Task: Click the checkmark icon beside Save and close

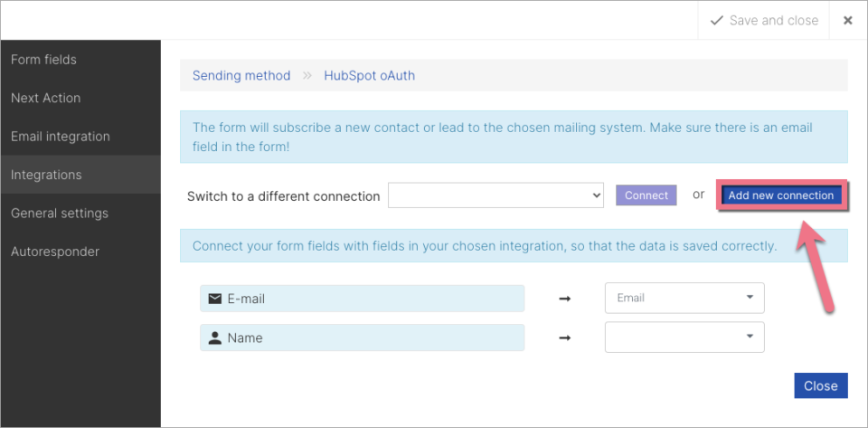Action: click(717, 21)
